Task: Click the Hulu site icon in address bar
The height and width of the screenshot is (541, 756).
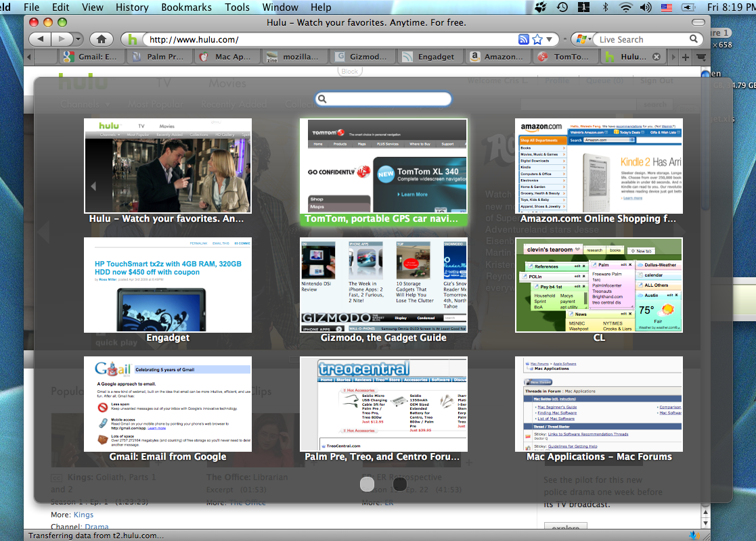Action: pyautogui.click(x=133, y=39)
